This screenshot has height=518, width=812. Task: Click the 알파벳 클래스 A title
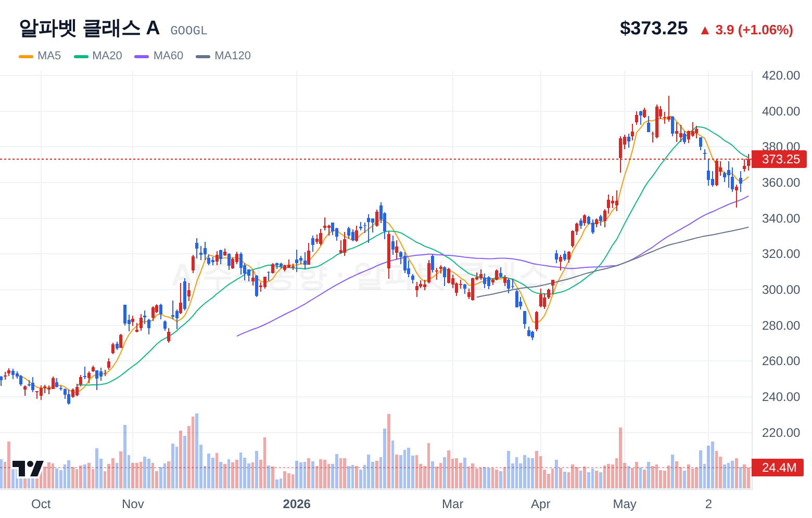point(90,28)
